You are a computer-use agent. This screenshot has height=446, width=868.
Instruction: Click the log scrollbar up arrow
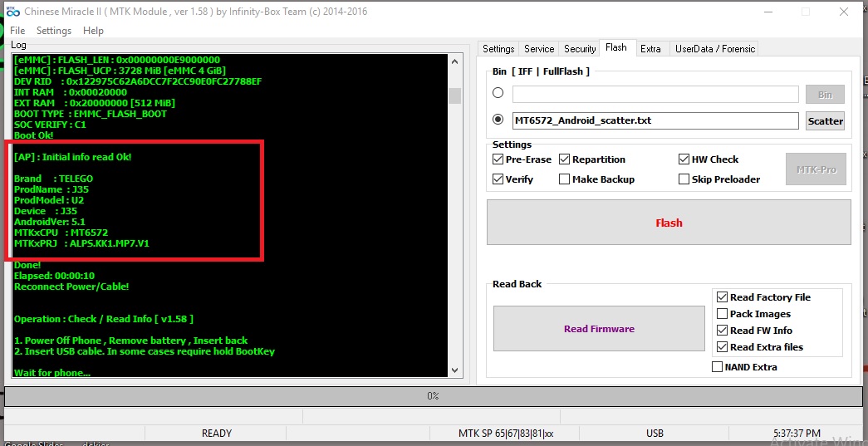(455, 61)
